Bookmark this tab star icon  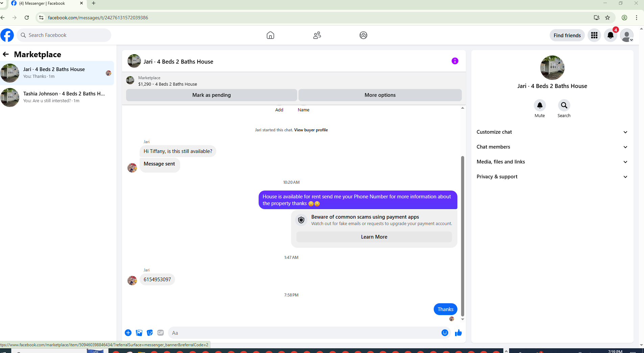pos(607,18)
